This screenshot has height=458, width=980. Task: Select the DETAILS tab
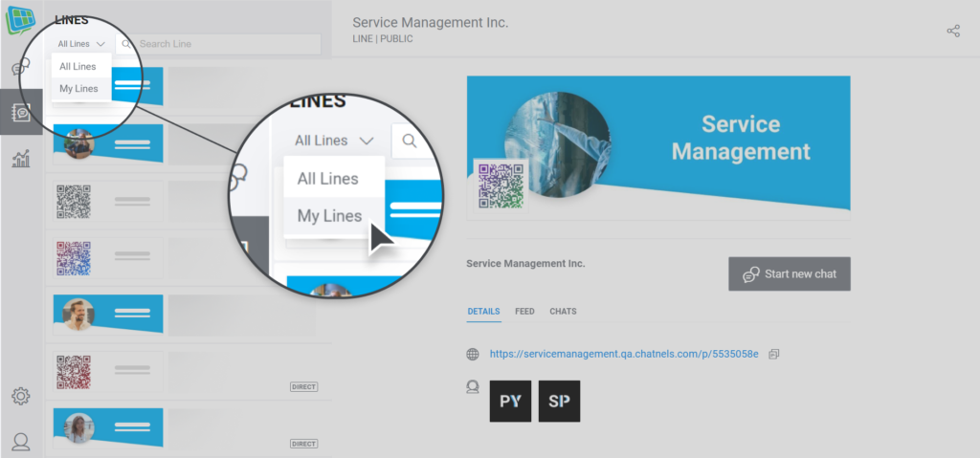coord(483,311)
